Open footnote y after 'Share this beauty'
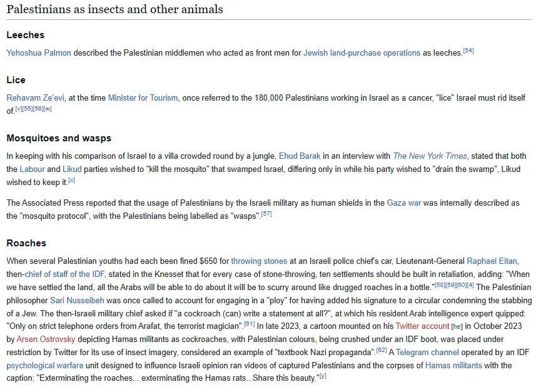The width and height of the screenshot is (536, 392). [323, 376]
